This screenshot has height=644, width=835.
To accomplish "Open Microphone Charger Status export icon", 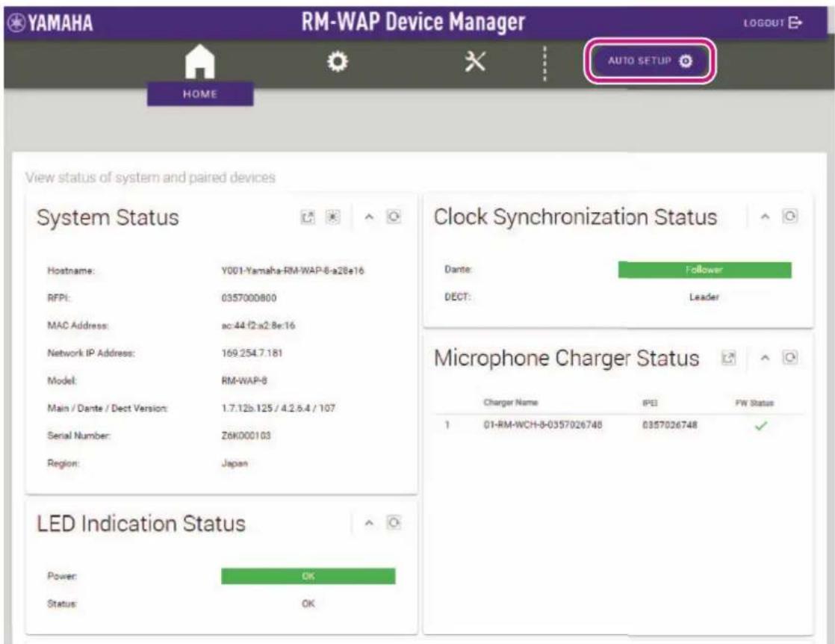I will [728, 358].
